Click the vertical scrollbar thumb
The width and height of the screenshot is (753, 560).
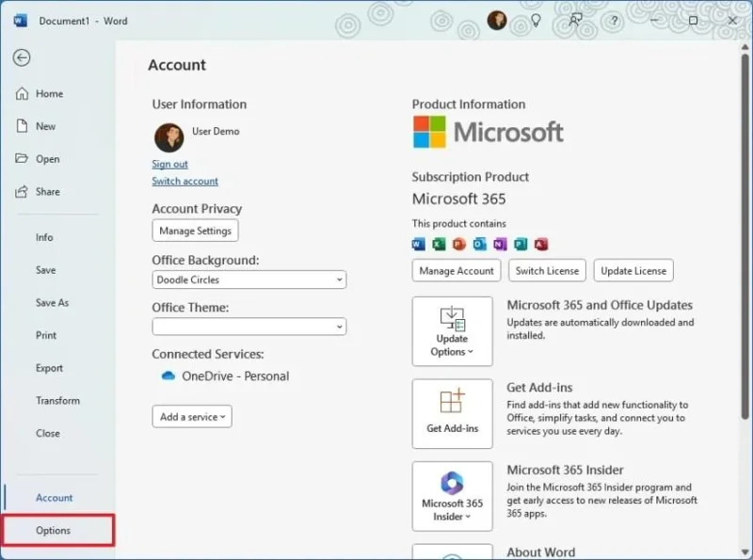point(745,235)
